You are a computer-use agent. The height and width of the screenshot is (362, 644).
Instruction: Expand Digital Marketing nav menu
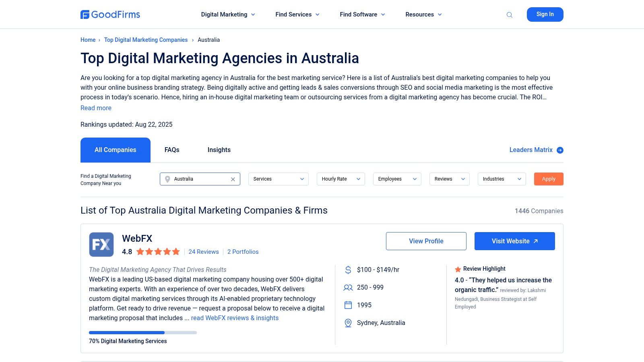pos(228,14)
